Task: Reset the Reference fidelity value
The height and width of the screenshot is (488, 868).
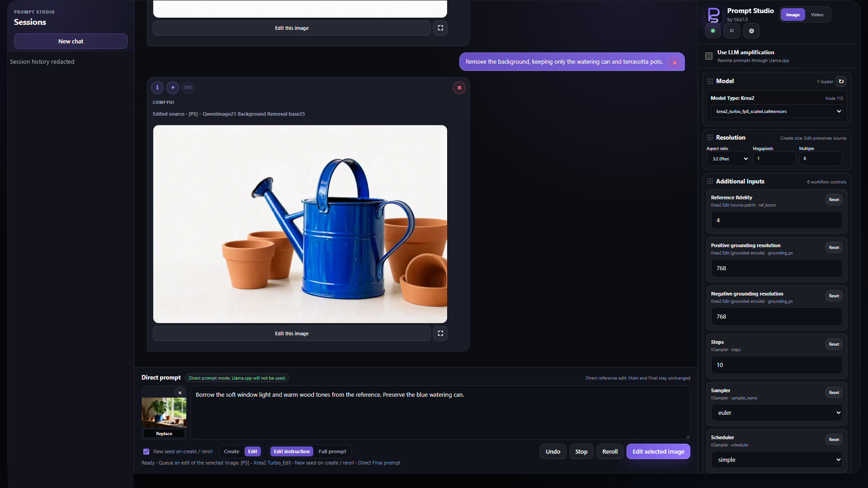Action: coord(834,199)
